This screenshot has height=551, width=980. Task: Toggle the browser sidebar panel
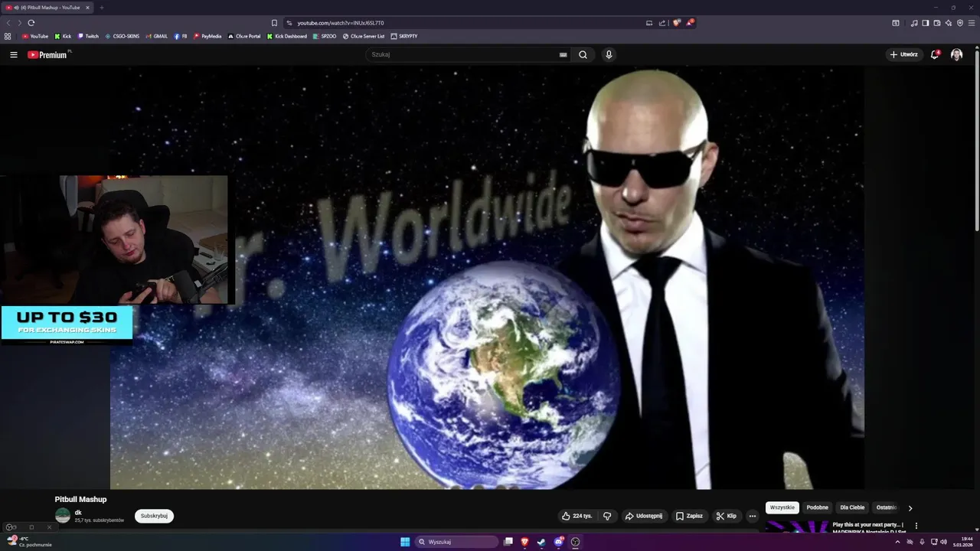pos(925,23)
